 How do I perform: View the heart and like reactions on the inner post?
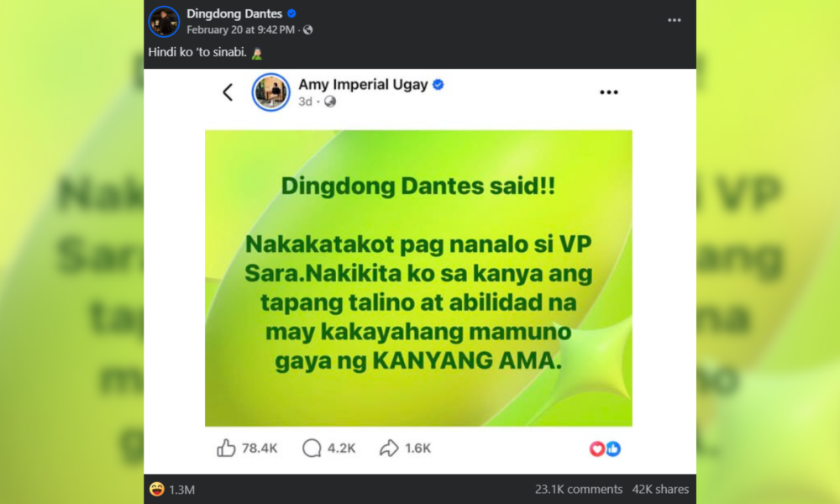[605, 449]
